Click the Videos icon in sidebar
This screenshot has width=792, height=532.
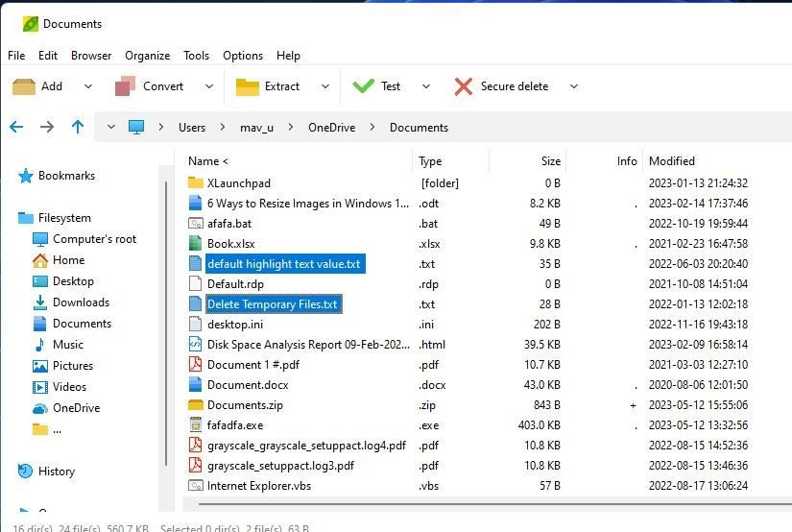[40, 387]
